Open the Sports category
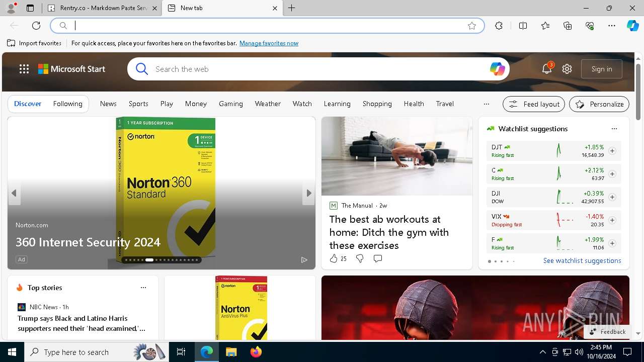 (x=138, y=104)
